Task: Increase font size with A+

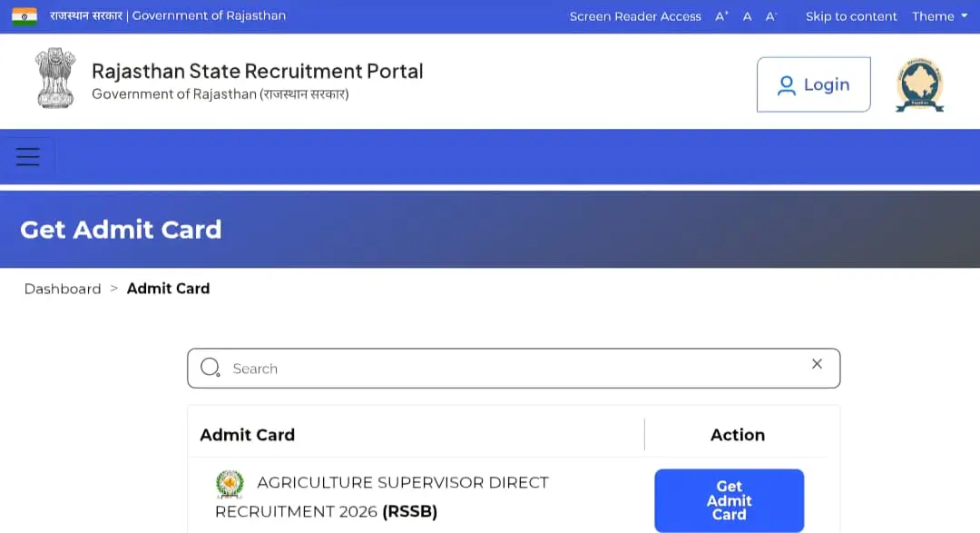Action: point(722,16)
